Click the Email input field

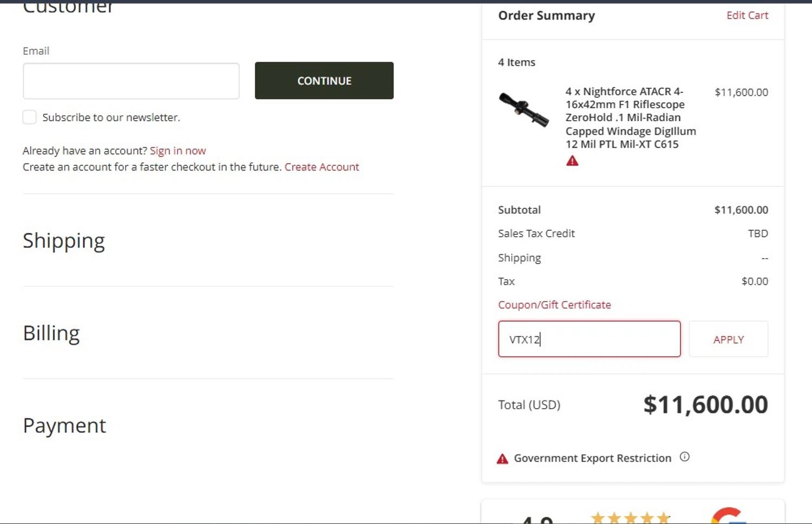tap(131, 81)
